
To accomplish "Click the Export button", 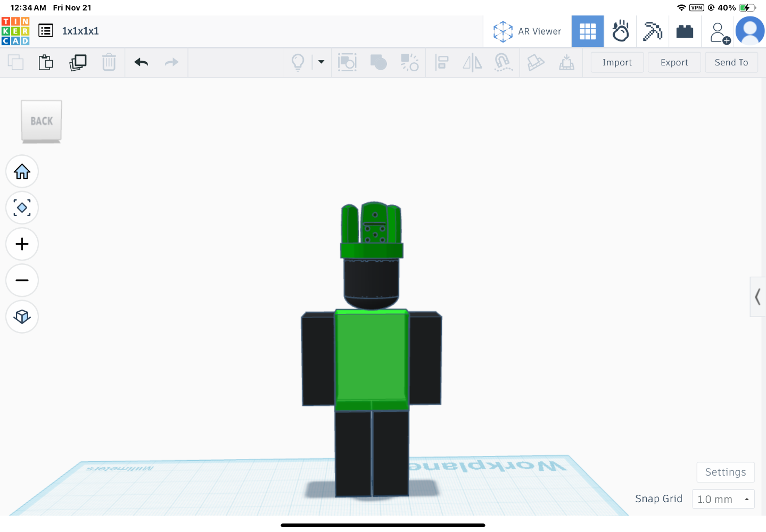I will coord(674,63).
